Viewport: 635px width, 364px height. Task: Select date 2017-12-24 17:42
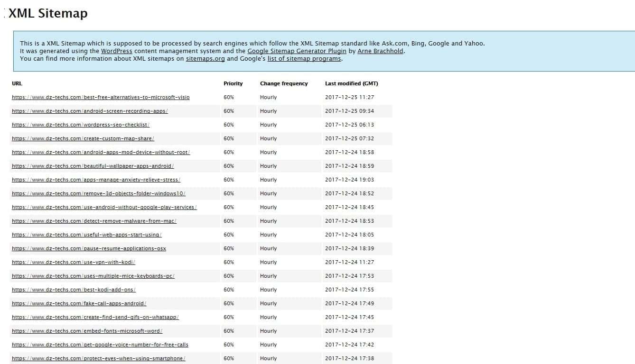click(349, 345)
